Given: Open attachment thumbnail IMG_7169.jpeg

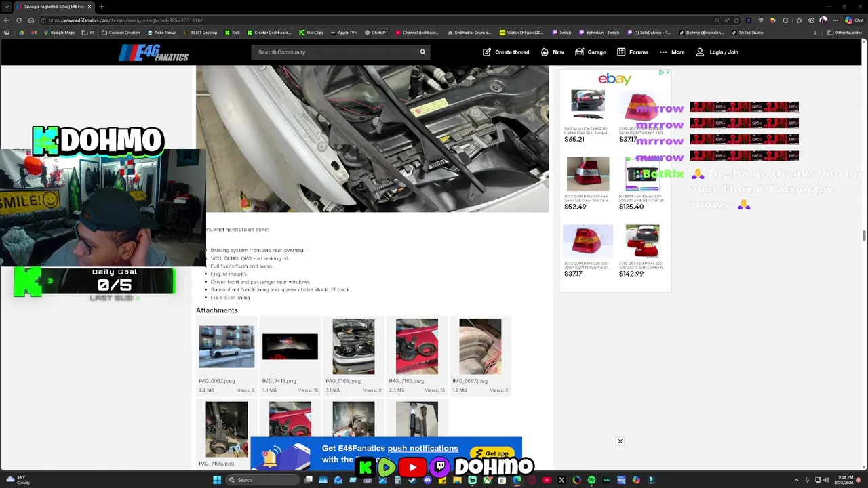Looking at the screenshot, I should coord(416,346).
